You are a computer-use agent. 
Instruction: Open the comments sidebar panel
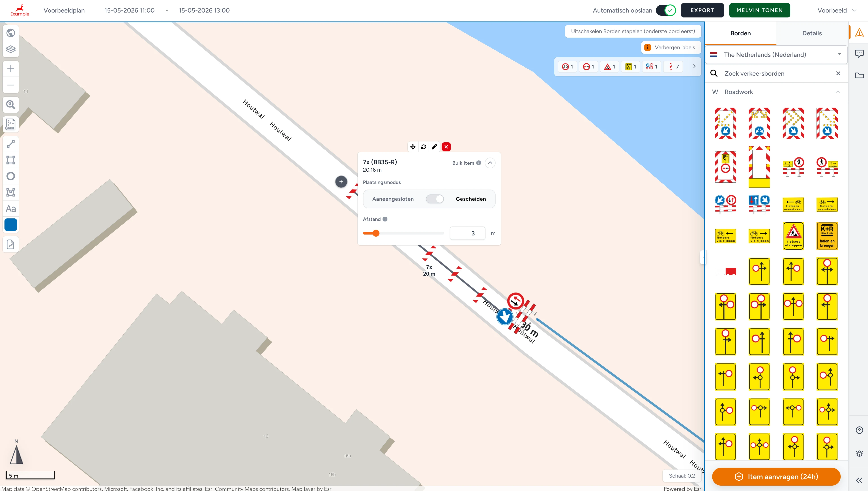tap(859, 54)
